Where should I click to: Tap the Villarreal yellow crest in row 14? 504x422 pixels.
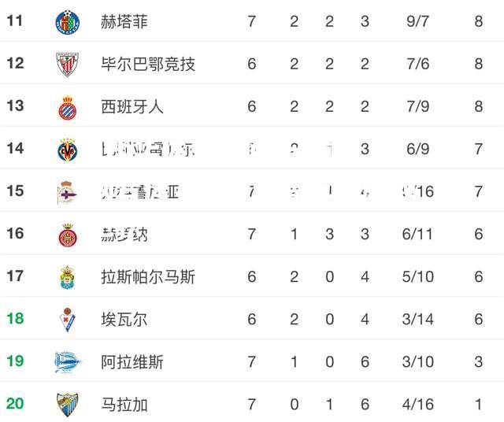68,150
